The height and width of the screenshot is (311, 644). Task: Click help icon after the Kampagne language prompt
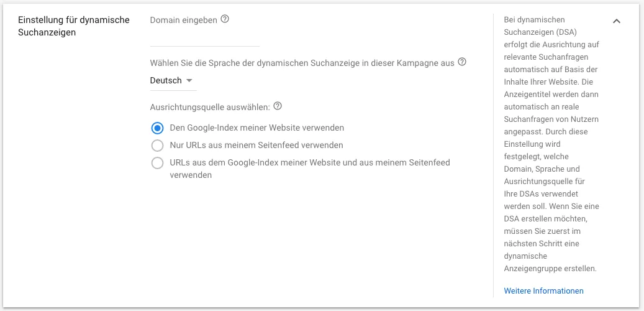pos(462,62)
